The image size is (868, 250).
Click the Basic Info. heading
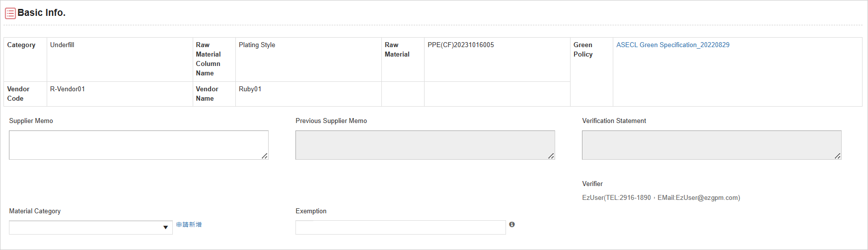(x=41, y=13)
